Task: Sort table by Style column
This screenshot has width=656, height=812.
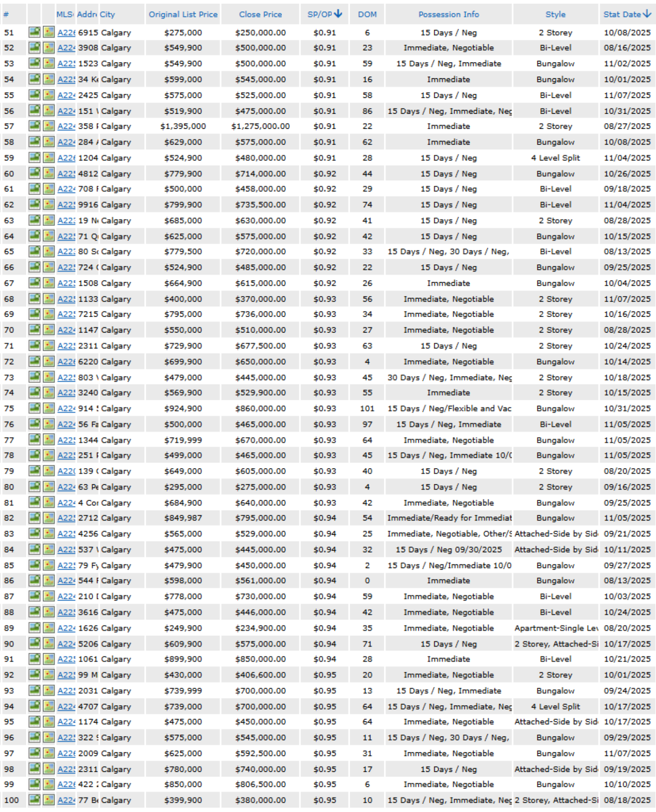Action: 555,15
